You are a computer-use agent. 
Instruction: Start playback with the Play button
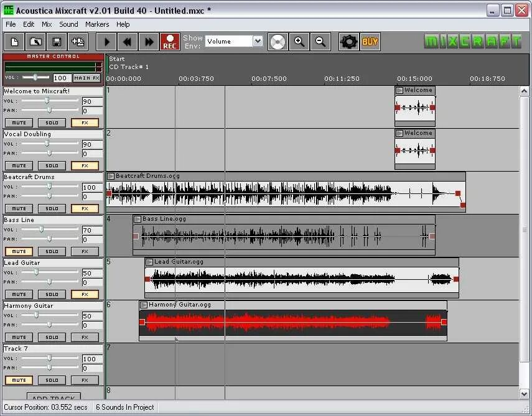coord(106,42)
